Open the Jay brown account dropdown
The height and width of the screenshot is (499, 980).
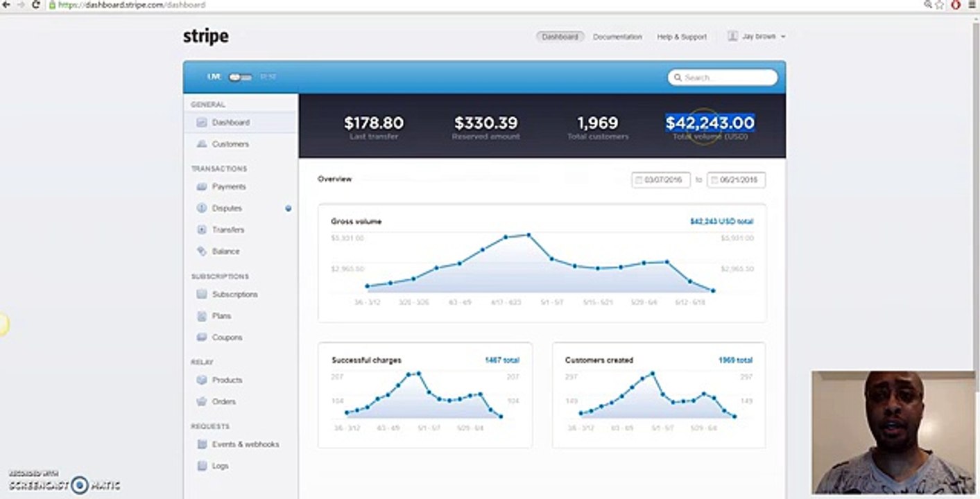click(x=757, y=36)
